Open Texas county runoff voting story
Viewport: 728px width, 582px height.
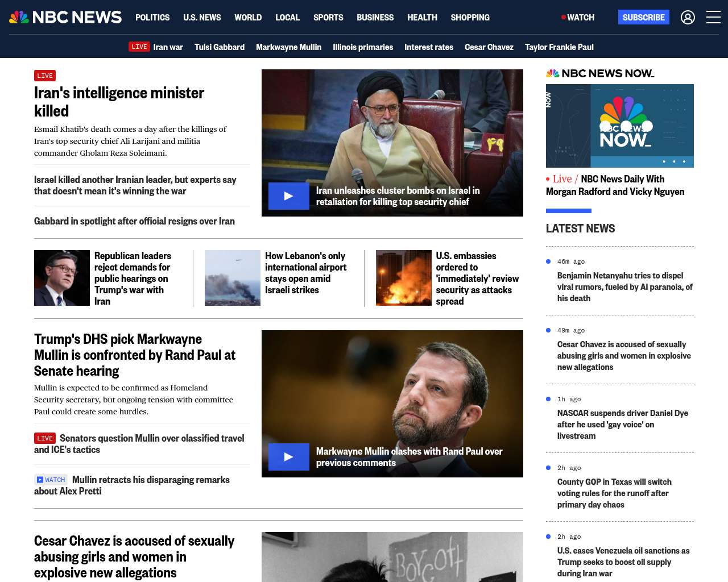pos(614,493)
